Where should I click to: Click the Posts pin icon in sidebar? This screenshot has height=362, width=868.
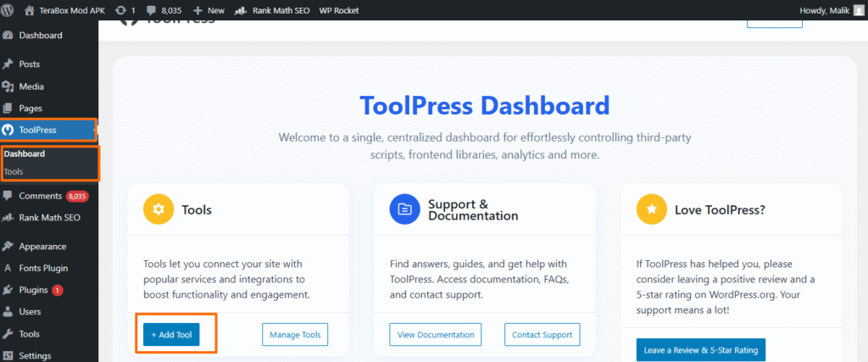pyautogui.click(x=8, y=64)
